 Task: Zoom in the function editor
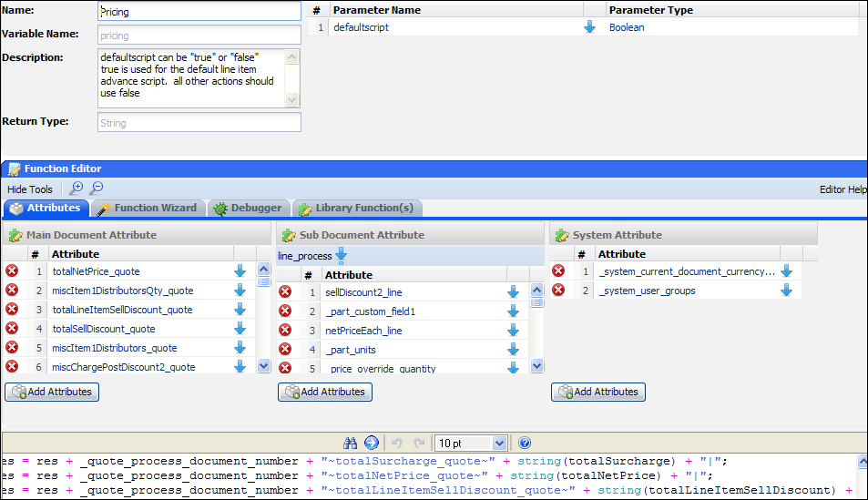(76, 189)
